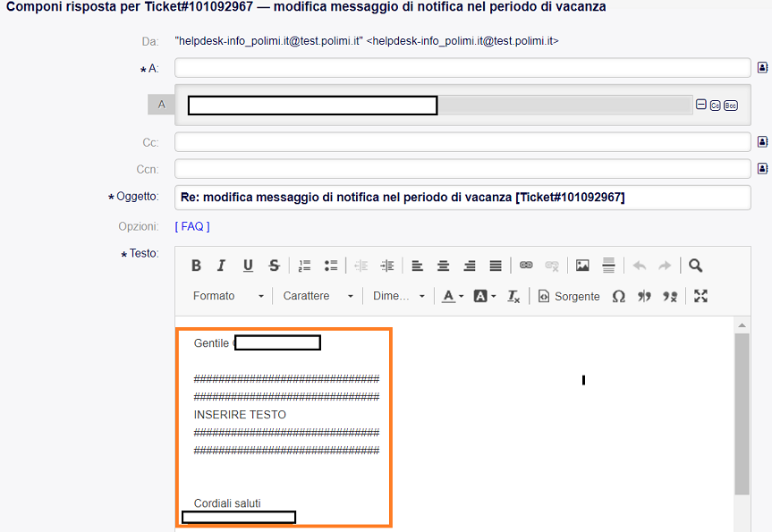The width and height of the screenshot is (772, 532).
Task: Click the insert image icon
Action: [x=582, y=266]
